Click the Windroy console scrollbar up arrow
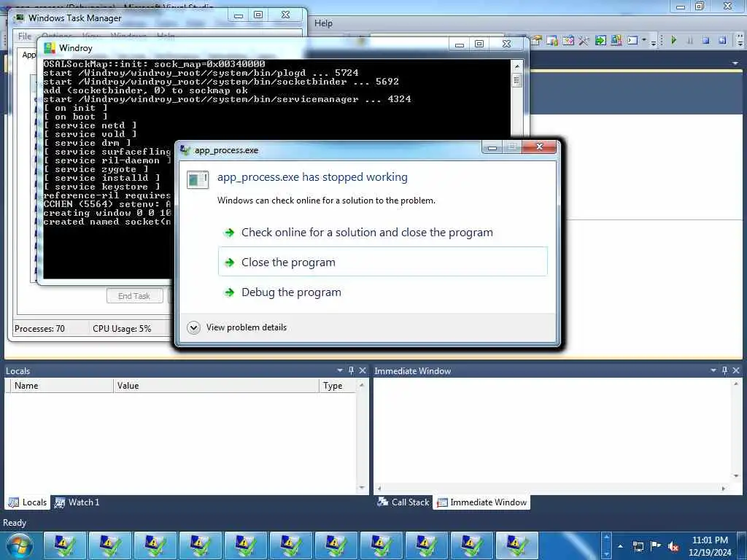The image size is (747, 560). coord(516,66)
